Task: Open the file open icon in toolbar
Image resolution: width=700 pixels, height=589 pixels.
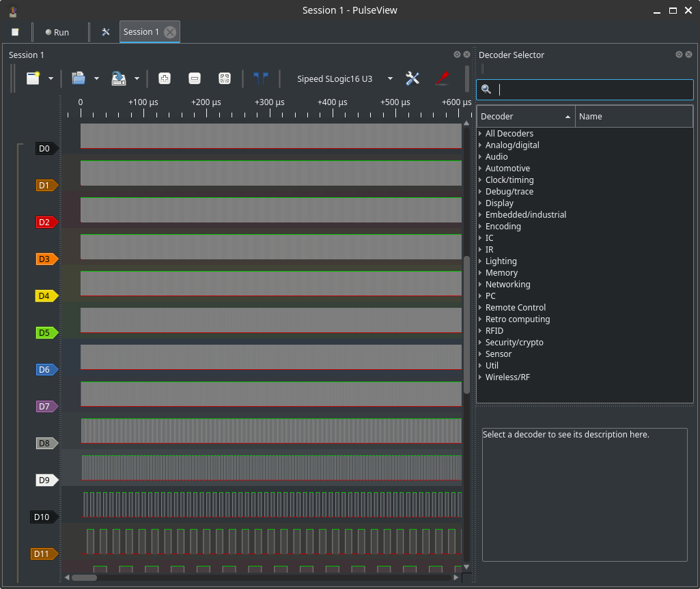Action: pyautogui.click(x=79, y=78)
